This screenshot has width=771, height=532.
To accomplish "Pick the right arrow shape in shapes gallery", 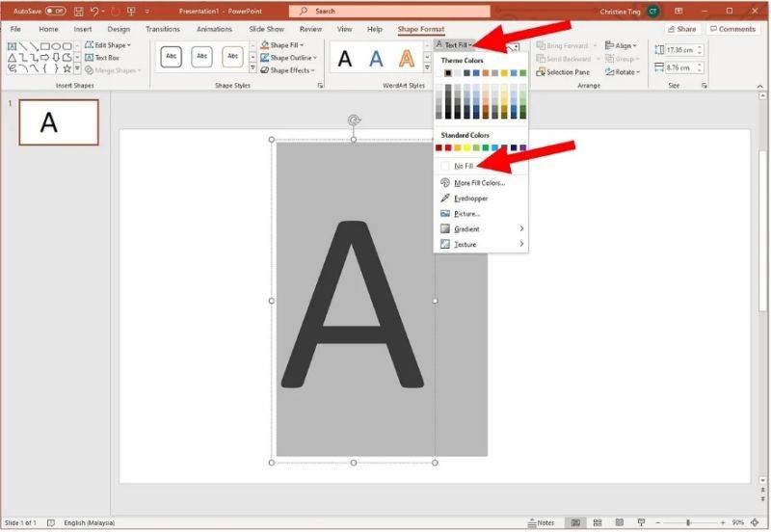I will pyautogui.click(x=45, y=58).
